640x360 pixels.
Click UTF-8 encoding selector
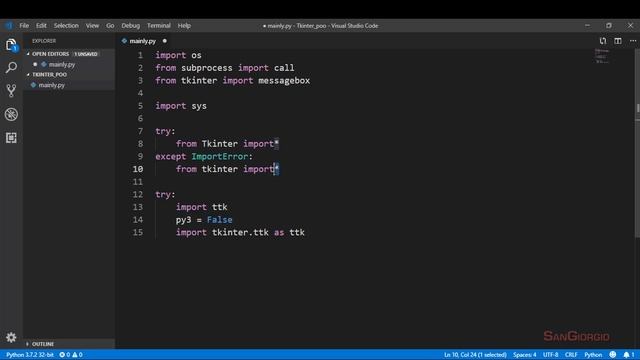coord(550,355)
